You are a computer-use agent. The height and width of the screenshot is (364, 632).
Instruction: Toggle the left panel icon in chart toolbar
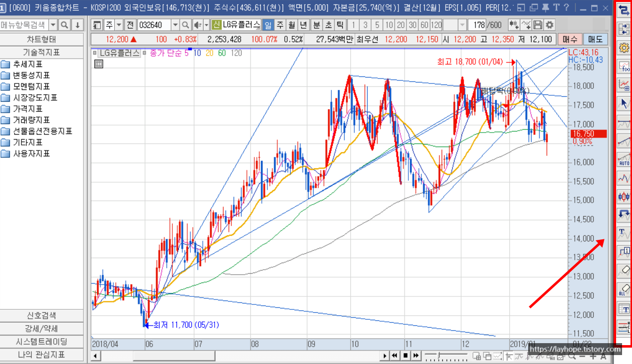click(97, 25)
